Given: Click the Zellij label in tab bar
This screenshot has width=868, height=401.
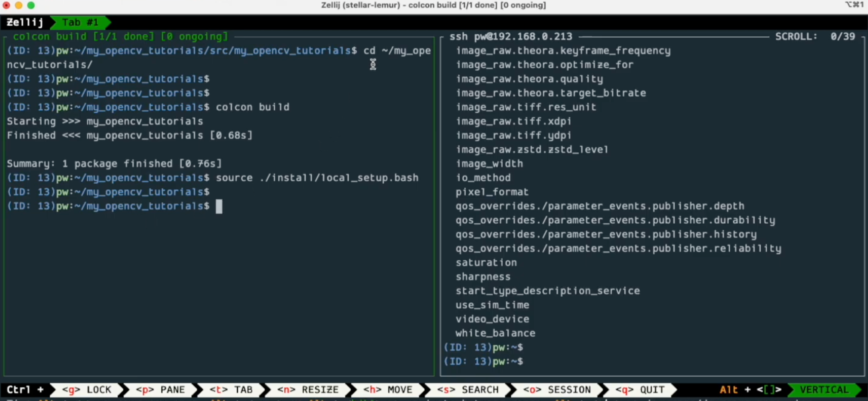Looking at the screenshot, I should (x=25, y=22).
